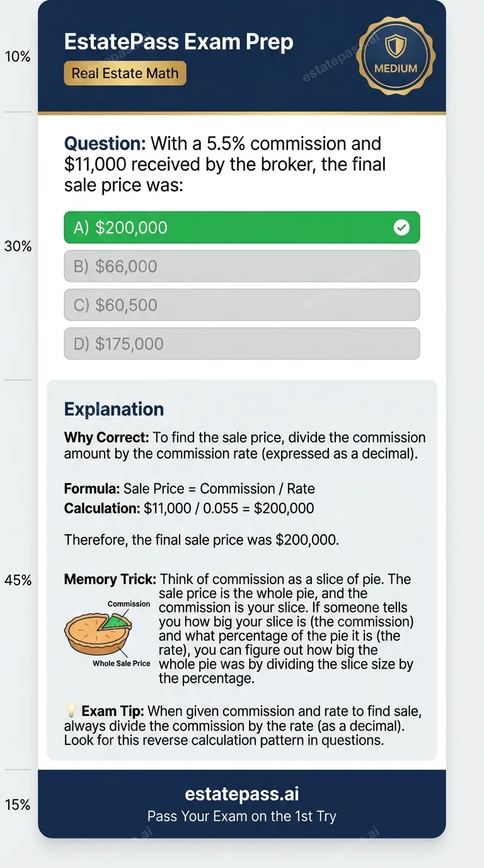
Task: Expand the Explanation section
Action: click(114, 409)
